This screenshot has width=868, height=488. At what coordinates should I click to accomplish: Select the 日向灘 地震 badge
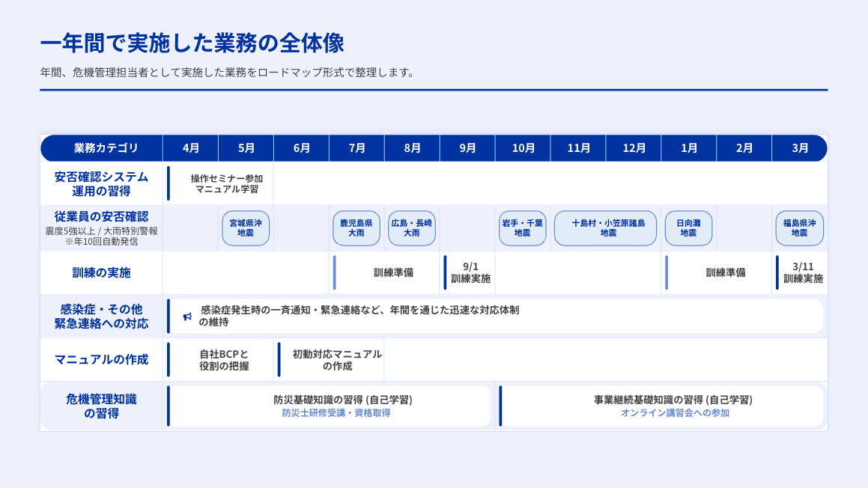pyautogui.click(x=688, y=228)
